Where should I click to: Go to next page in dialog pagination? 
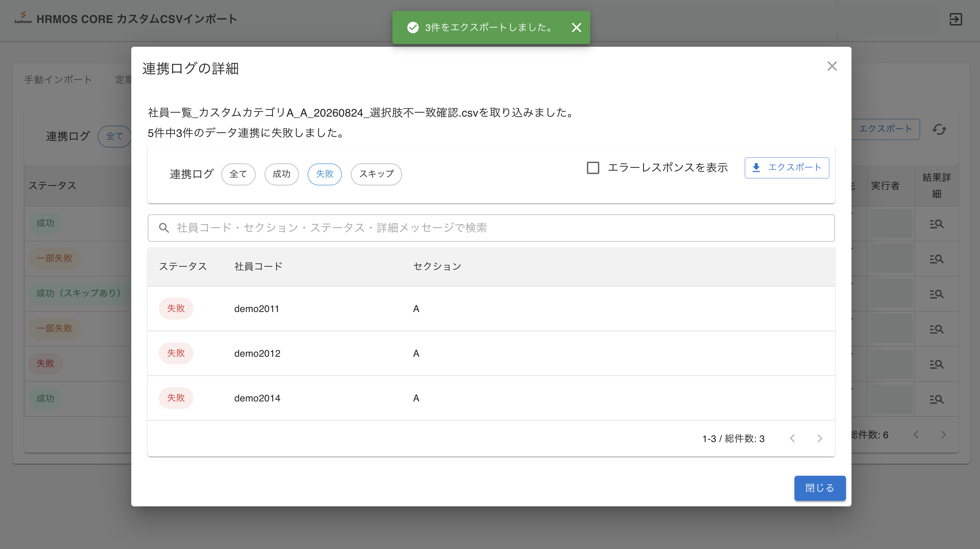(820, 439)
